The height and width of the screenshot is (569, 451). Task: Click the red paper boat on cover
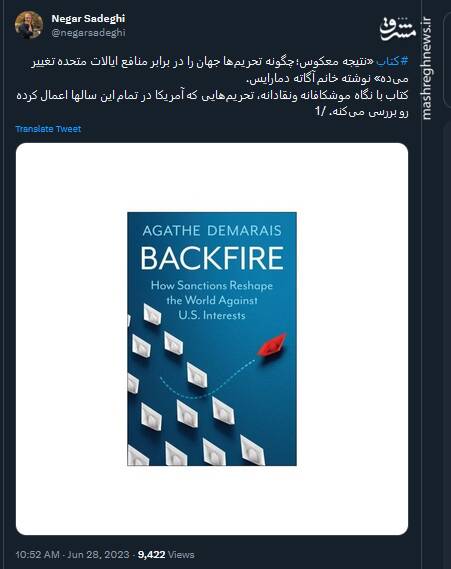pyautogui.click(x=272, y=345)
